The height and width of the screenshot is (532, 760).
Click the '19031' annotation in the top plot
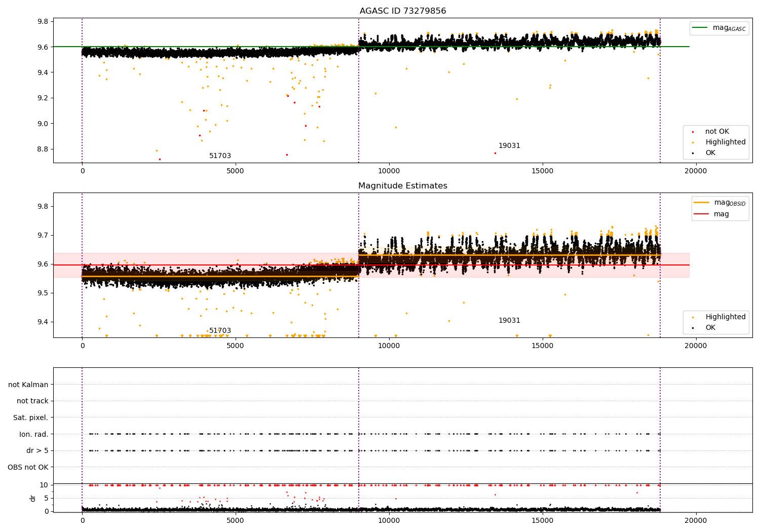tap(509, 146)
